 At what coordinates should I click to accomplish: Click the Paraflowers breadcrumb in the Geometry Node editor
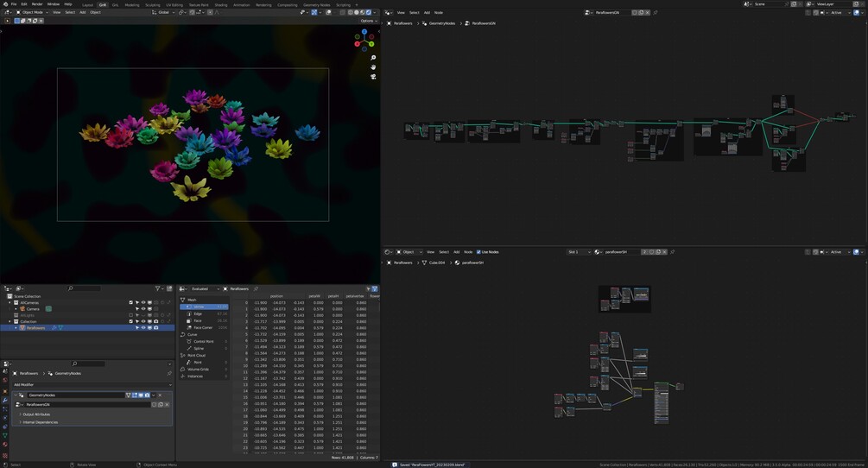(x=403, y=23)
